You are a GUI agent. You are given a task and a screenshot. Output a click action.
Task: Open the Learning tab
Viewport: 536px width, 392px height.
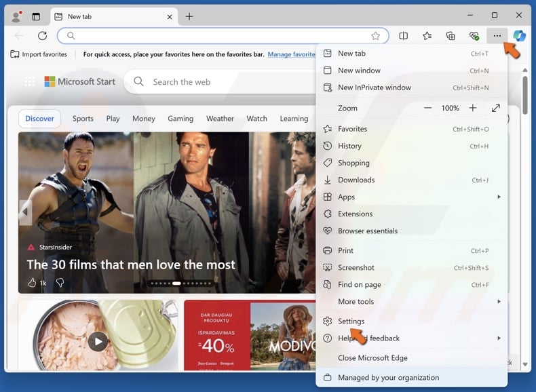coord(294,119)
